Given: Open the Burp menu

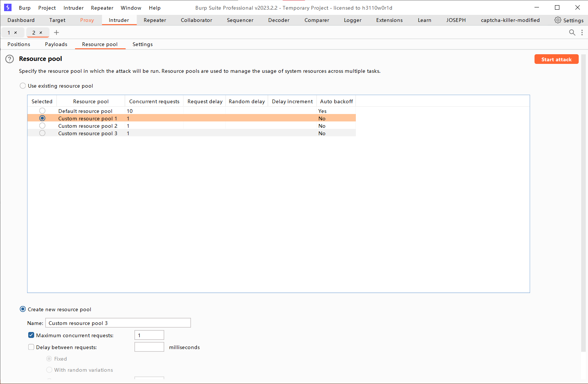Looking at the screenshot, I should [25, 8].
